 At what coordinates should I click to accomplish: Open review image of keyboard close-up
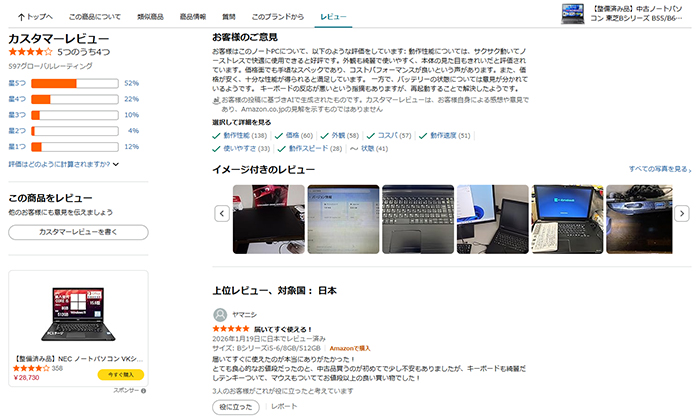[418, 220]
